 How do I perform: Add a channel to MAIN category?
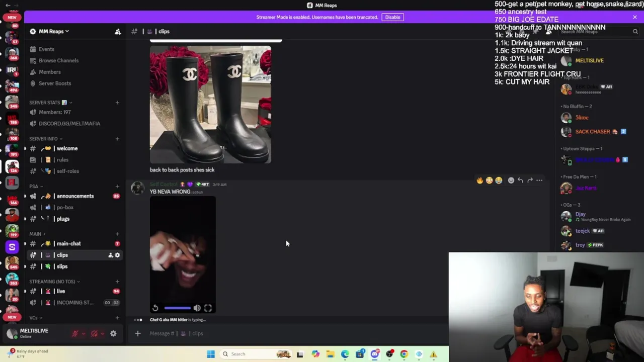pos(117,234)
